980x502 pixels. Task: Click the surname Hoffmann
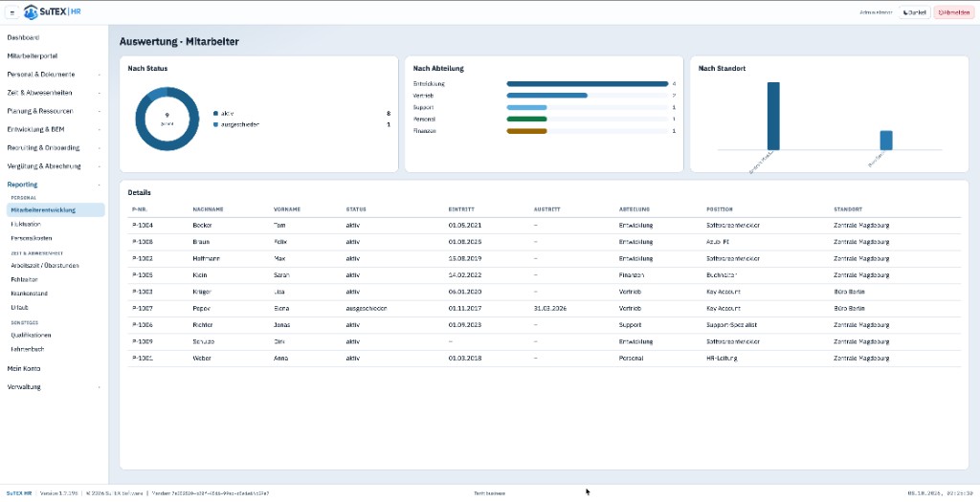[207, 258]
